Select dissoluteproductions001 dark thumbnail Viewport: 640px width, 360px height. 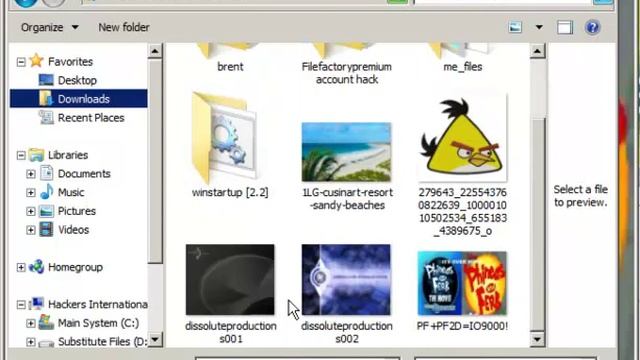click(230, 280)
